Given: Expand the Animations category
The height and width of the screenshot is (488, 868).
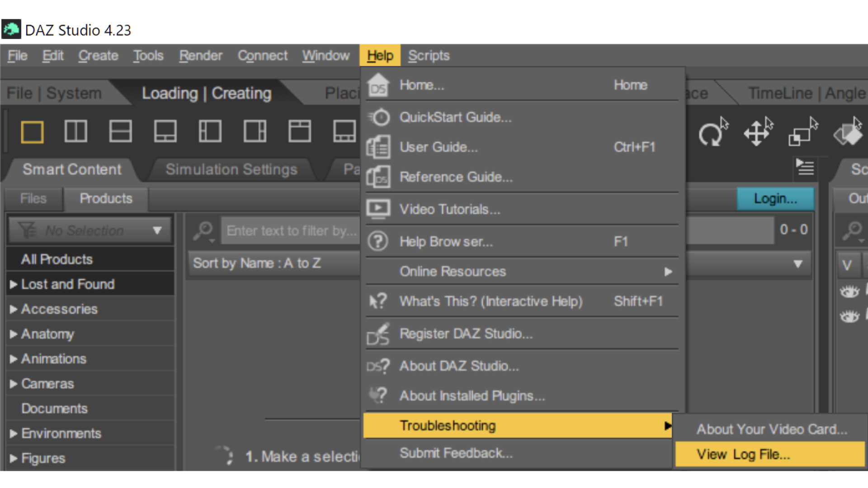Looking at the screenshot, I should click(x=14, y=359).
